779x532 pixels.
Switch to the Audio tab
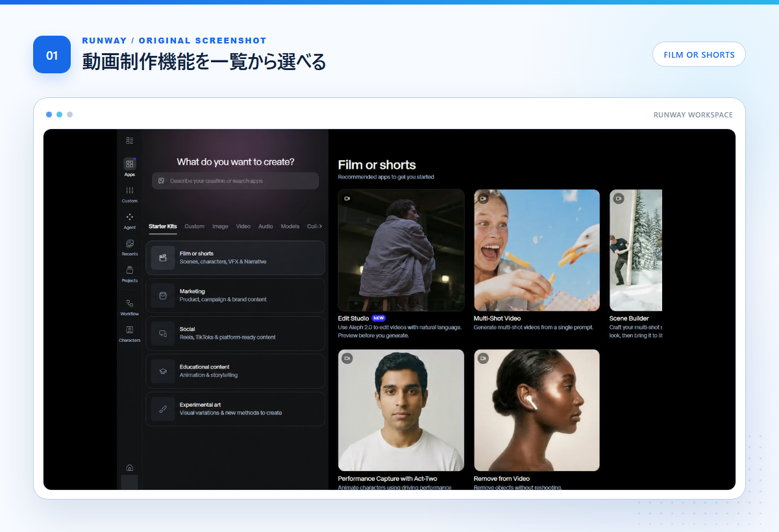(x=266, y=226)
